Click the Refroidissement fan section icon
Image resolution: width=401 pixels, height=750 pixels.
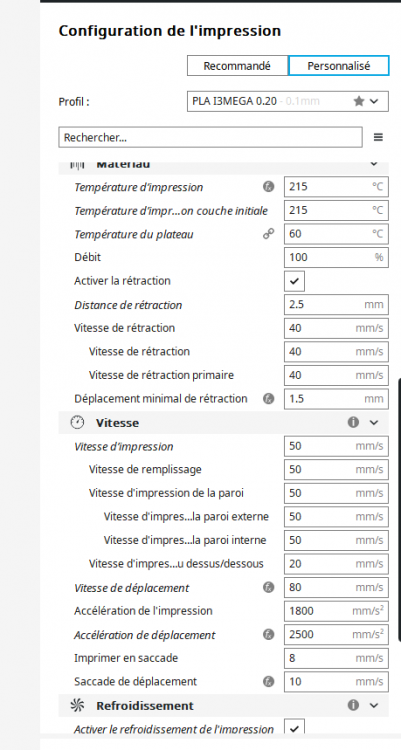[77, 705]
